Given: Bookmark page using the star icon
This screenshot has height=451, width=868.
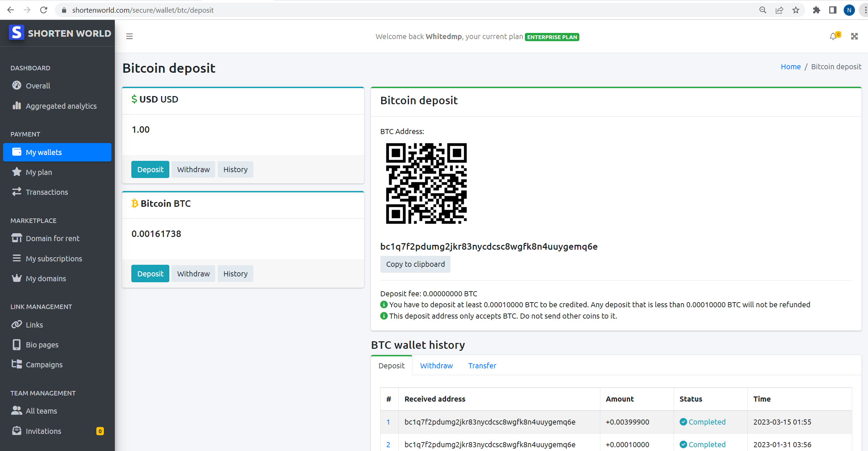Looking at the screenshot, I should [x=796, y=10].
